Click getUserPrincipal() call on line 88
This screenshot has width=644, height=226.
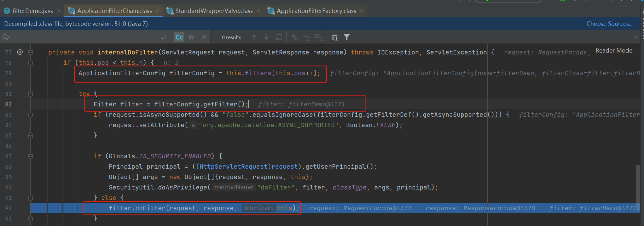pyautogui.click(x=339, y=167)
